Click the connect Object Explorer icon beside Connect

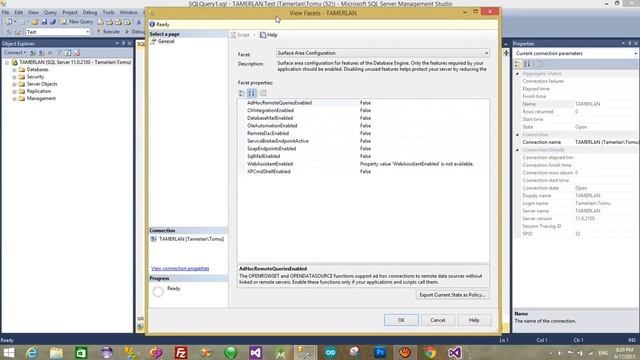pos(33,53)
